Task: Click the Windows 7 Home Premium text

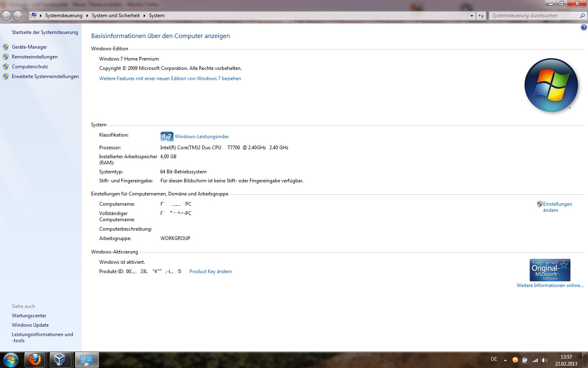Action: [x=129, y=59]
